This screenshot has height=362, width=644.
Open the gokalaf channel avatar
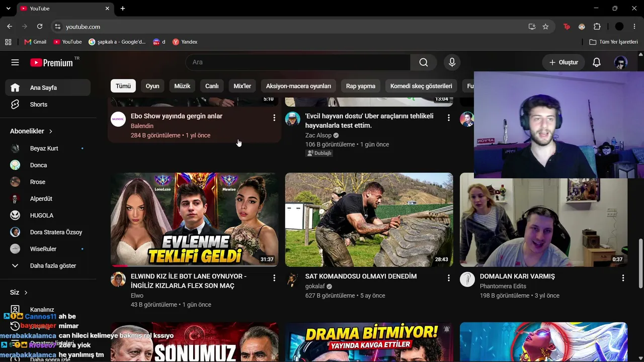[293, 280]
